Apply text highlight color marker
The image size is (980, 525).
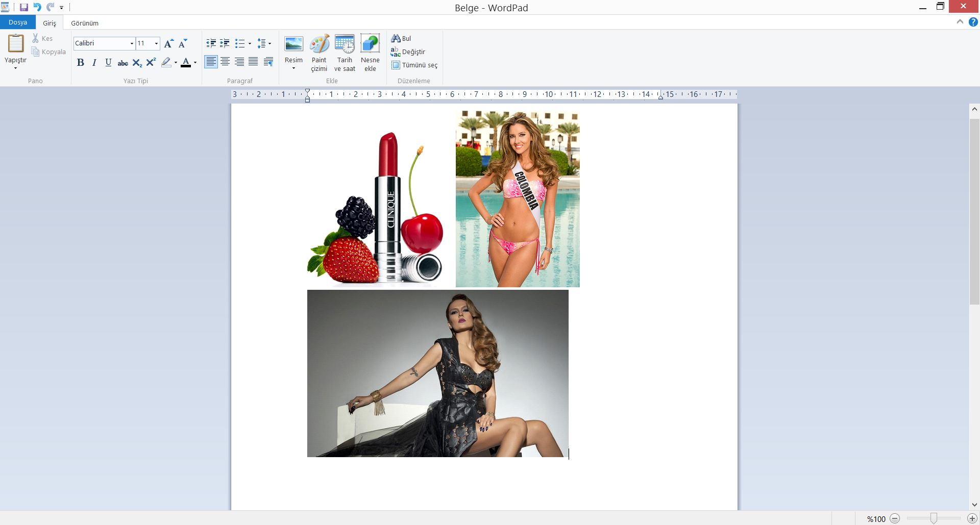click(166, 62)
